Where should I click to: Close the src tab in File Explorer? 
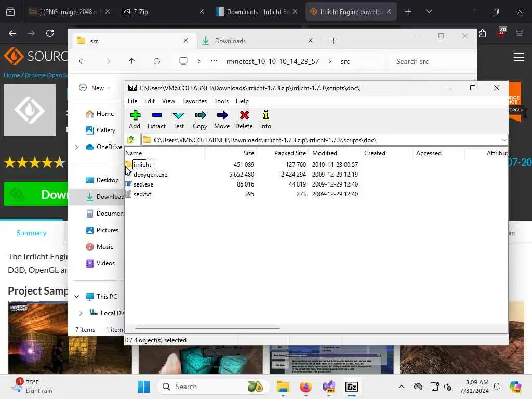tap(185, 41)
